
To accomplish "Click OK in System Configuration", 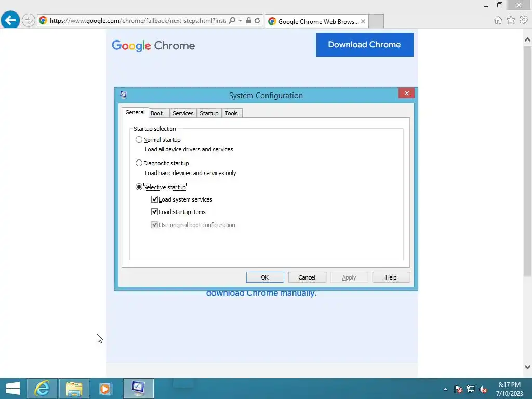I will click(265, 277).
